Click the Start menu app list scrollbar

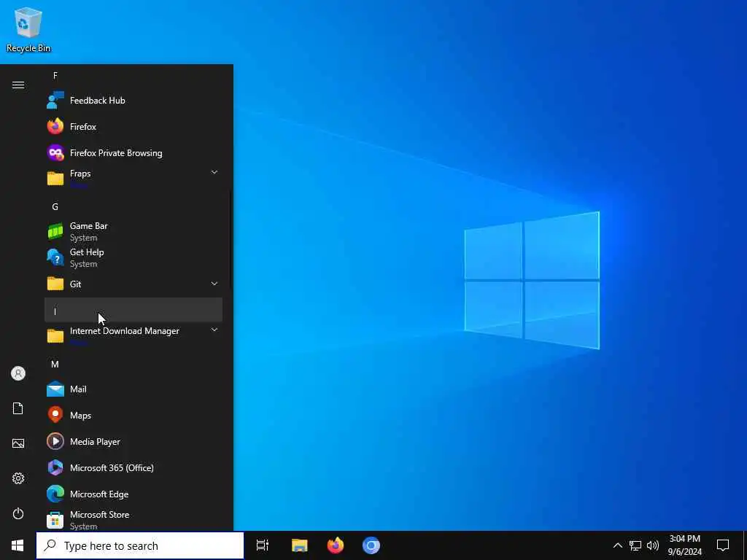click(231, 239)
